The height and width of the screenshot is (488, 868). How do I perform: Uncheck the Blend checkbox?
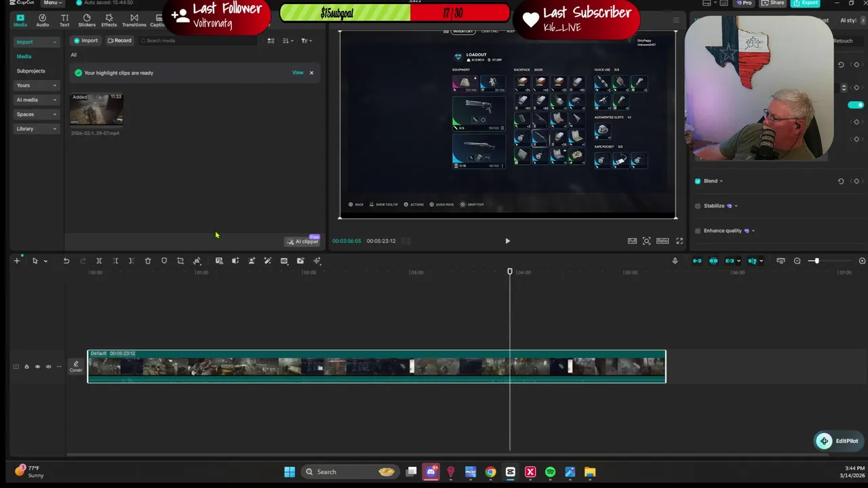coord(698,181)
